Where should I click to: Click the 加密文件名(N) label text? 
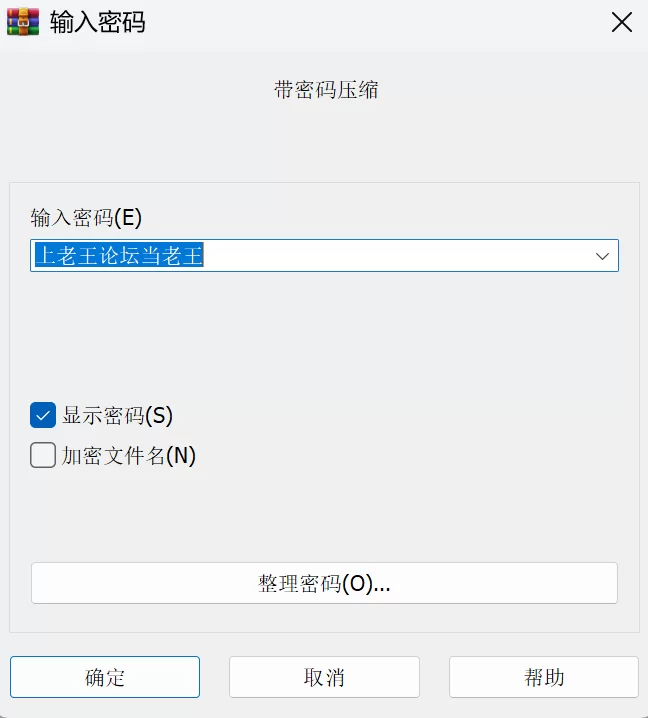pos(128,456)
